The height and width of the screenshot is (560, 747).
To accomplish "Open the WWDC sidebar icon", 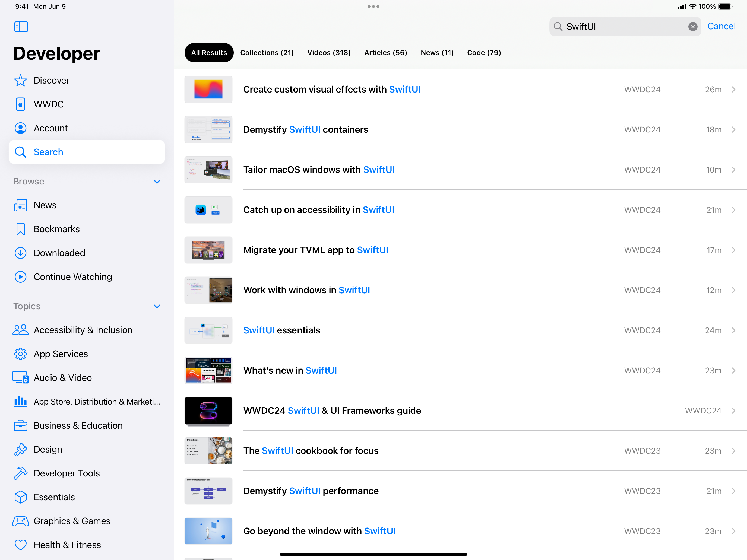I will (x=20, y=104).
